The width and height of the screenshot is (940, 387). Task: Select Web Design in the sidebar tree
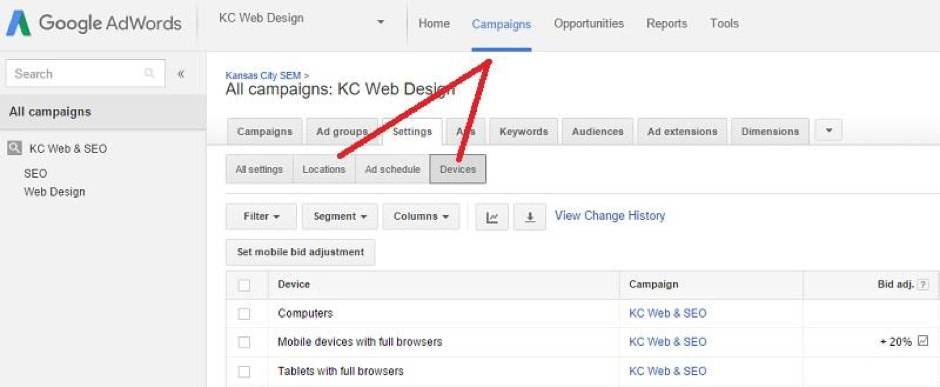coord(55,192)
